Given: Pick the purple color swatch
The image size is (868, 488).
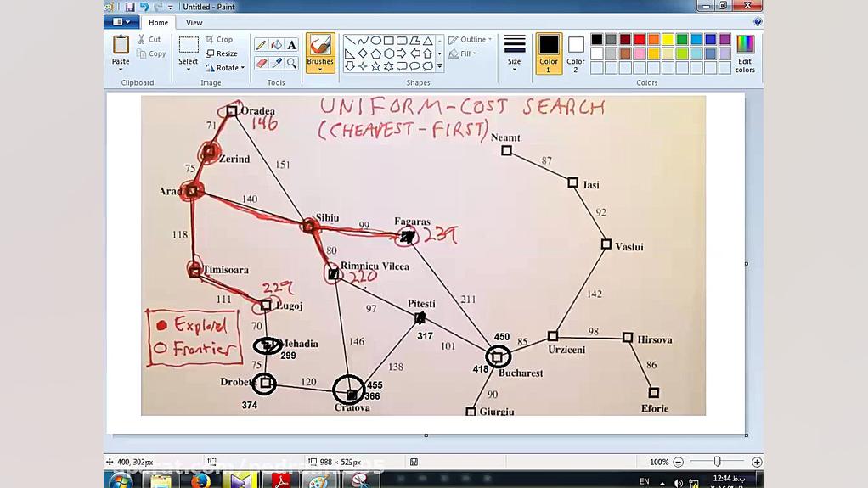Looking at the screenshot, I should [x=724, y=39].
